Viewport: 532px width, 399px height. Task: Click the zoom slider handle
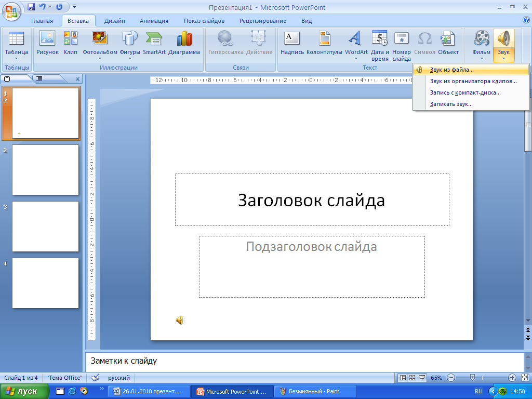pyautogui.click(x=472, y=378)
